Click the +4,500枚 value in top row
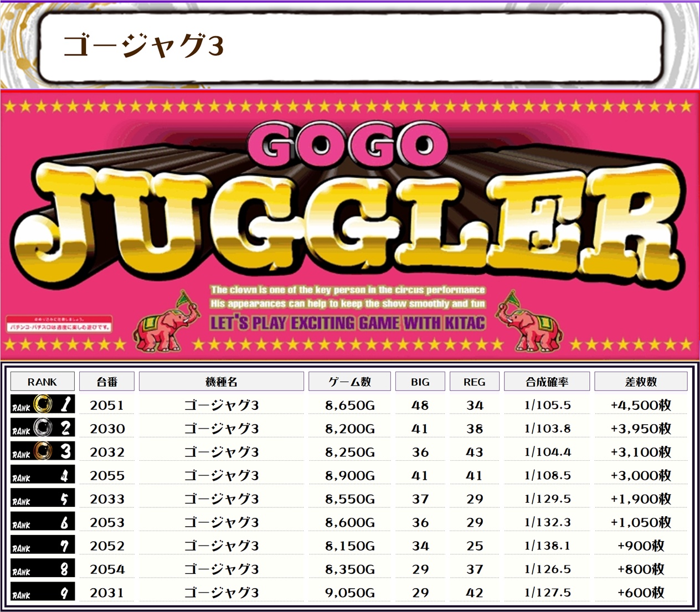 pos(640,405)
